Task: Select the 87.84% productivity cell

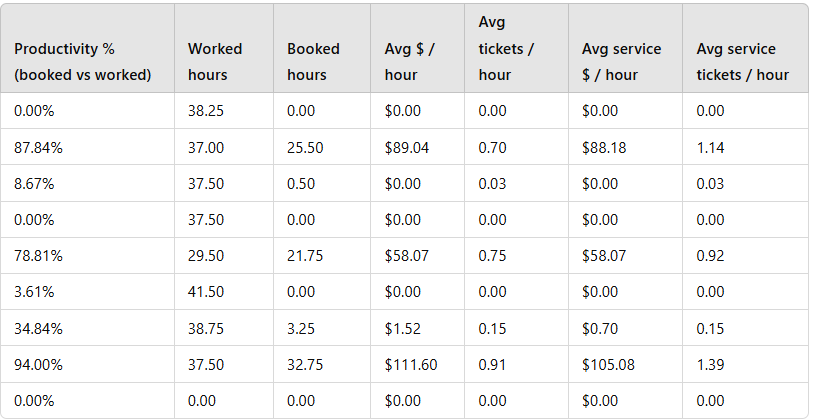Action: tap(87, 147)
